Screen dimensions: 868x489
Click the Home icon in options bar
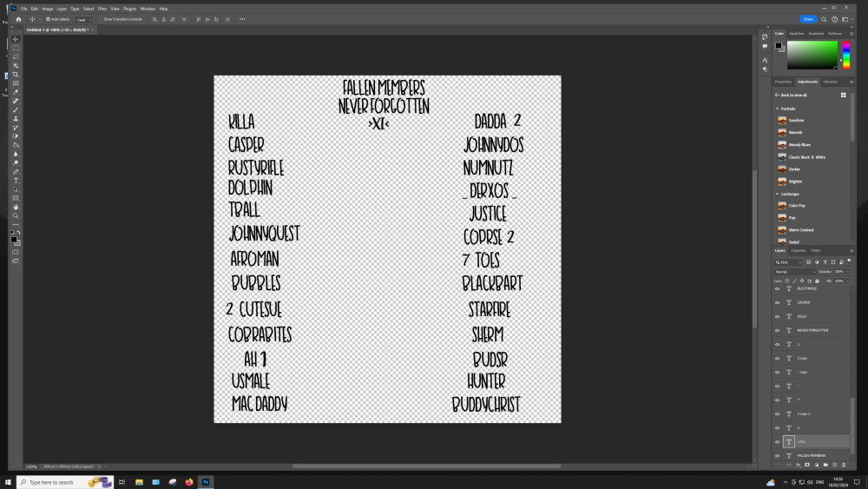pyautogui.click(x=18, y=19)
